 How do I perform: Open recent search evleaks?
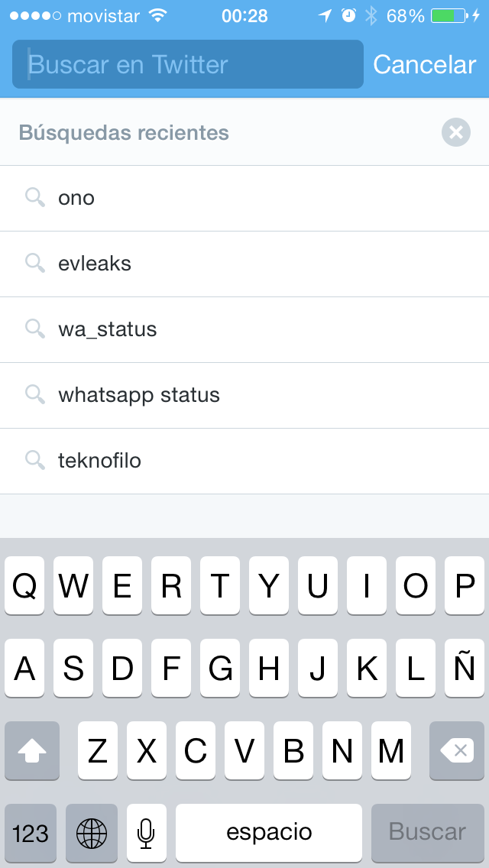click(95, 264)
